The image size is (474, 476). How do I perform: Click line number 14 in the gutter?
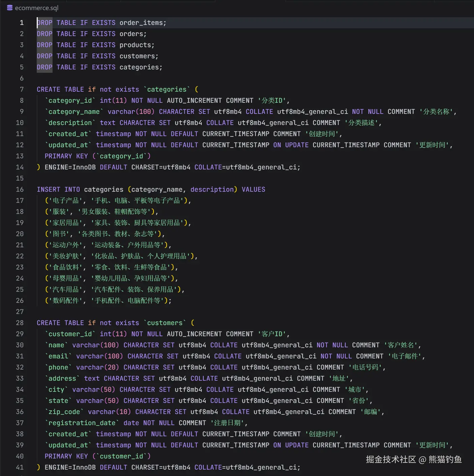(x=20, y=167)
